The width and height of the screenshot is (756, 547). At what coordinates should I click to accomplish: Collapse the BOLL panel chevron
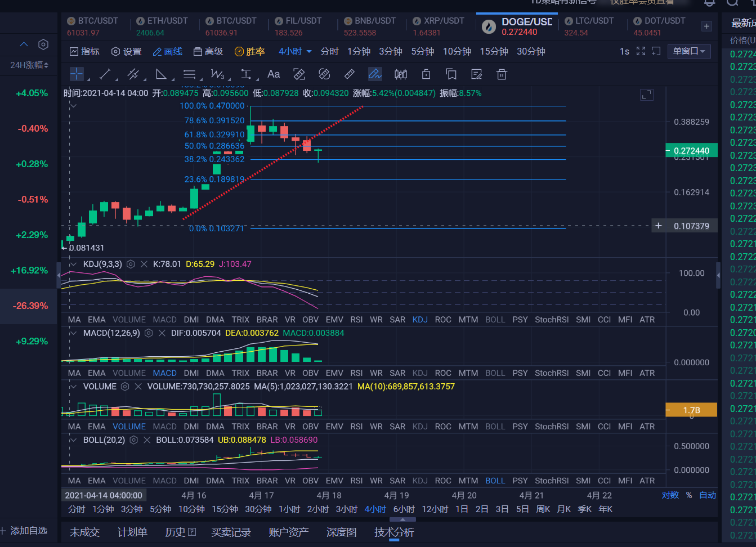pyautogui.click(x=73, y=440)
